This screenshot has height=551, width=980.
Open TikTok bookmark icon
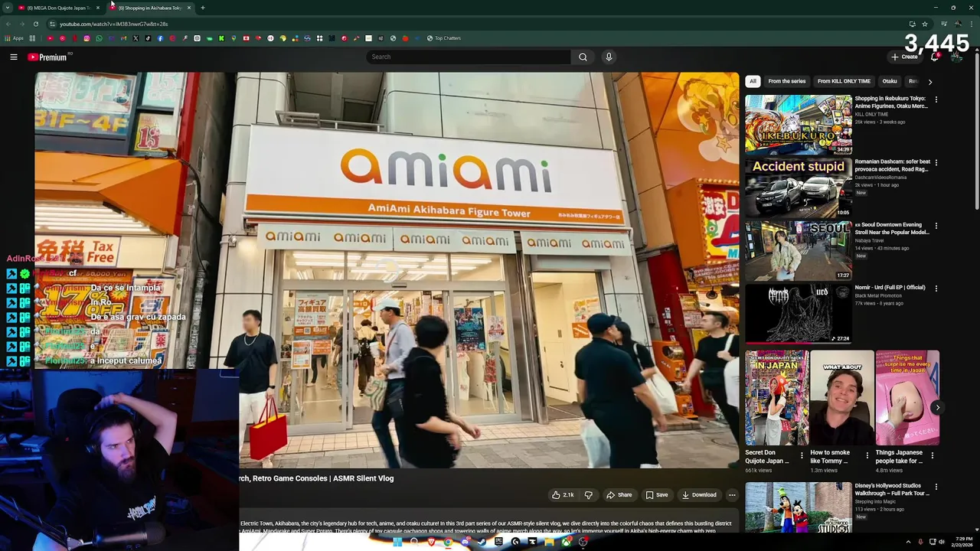pyautogui.click(x=148, y=38)
